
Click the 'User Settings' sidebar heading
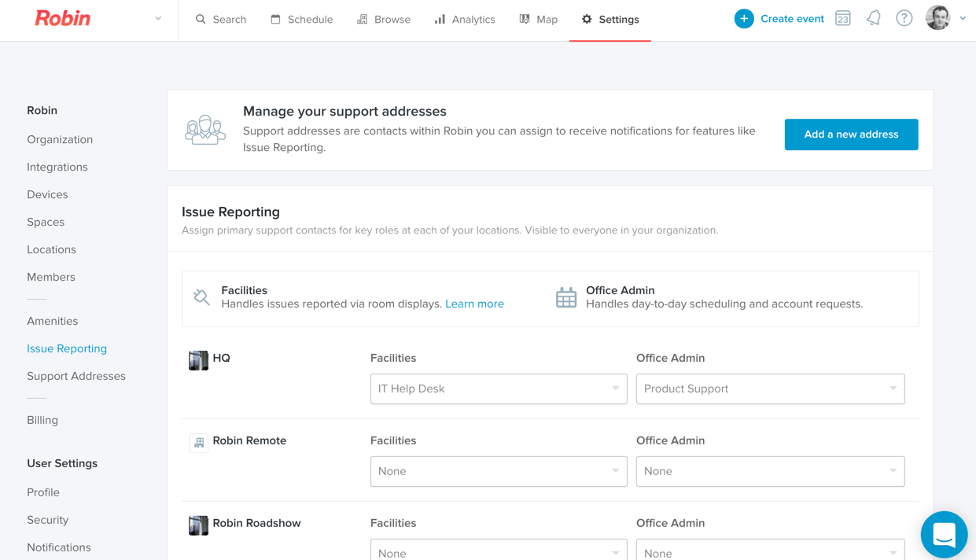tap(62, 463)
